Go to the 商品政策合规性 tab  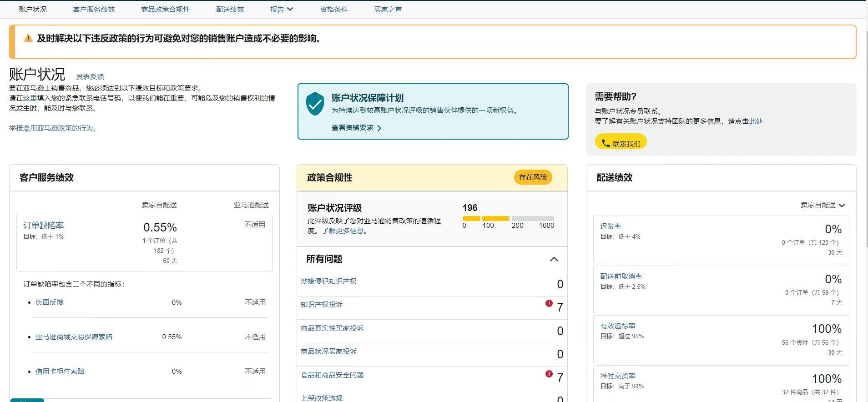[165, 9]
